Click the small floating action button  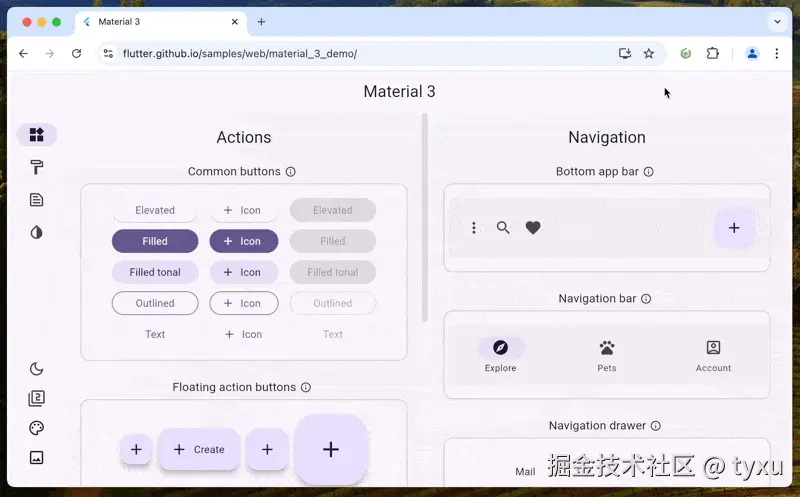(136, 450)
